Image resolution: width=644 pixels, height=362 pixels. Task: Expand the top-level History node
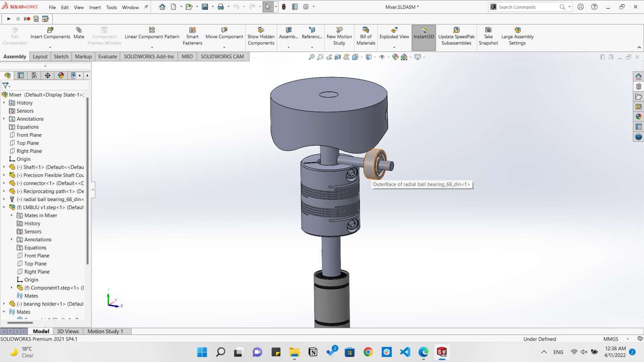(x=4, y=103)
